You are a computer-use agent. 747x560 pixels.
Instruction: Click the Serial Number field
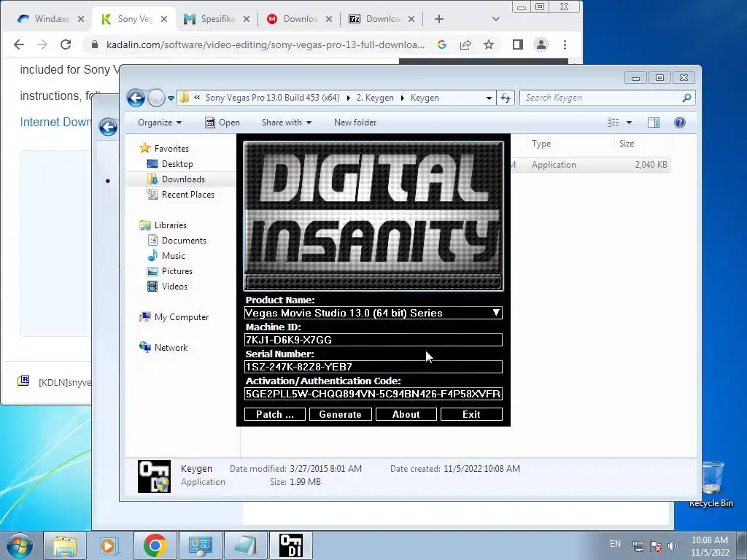(373, 367)
